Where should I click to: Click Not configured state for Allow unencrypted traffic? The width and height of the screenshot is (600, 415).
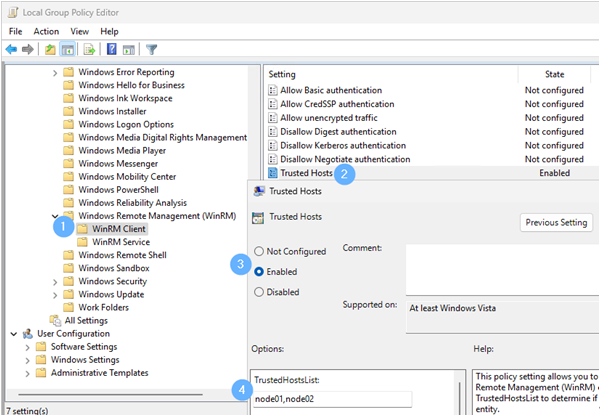pos(554,118)
